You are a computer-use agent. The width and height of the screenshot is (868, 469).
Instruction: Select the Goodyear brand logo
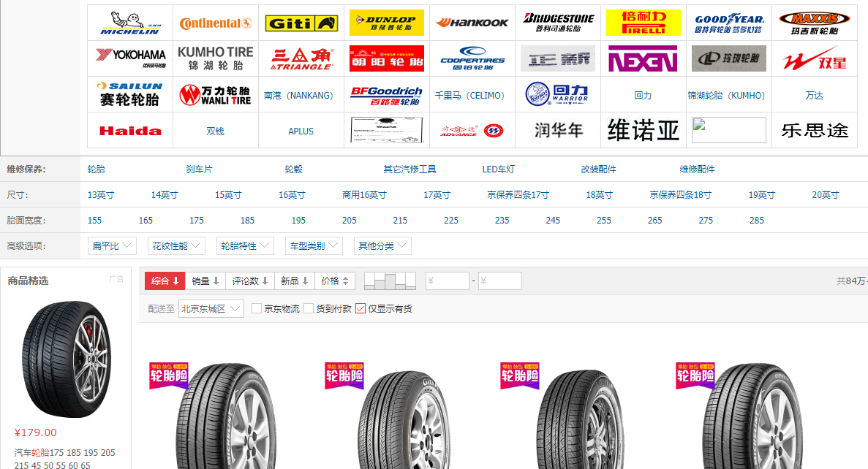coord(729,23)
